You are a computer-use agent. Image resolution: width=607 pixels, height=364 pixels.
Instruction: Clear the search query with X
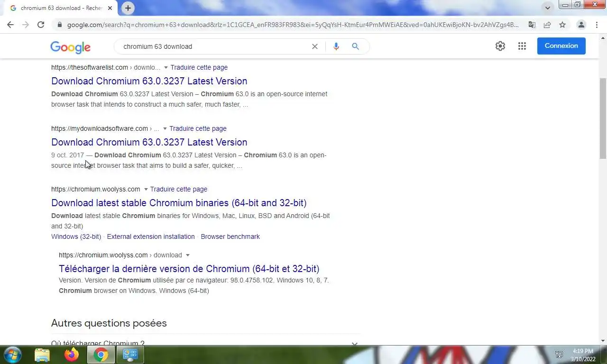point(314,46)
